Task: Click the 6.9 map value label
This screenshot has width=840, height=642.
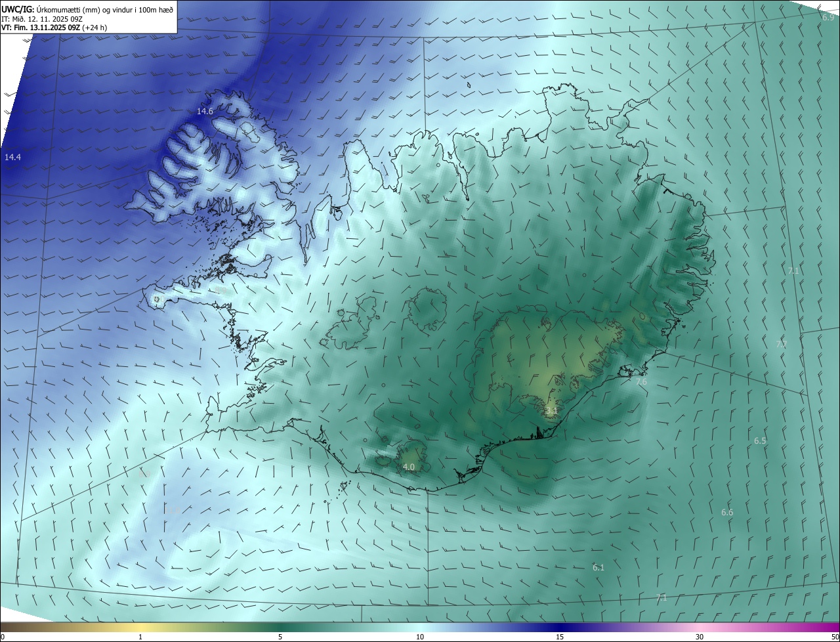Action: click(x=828, y=18)
